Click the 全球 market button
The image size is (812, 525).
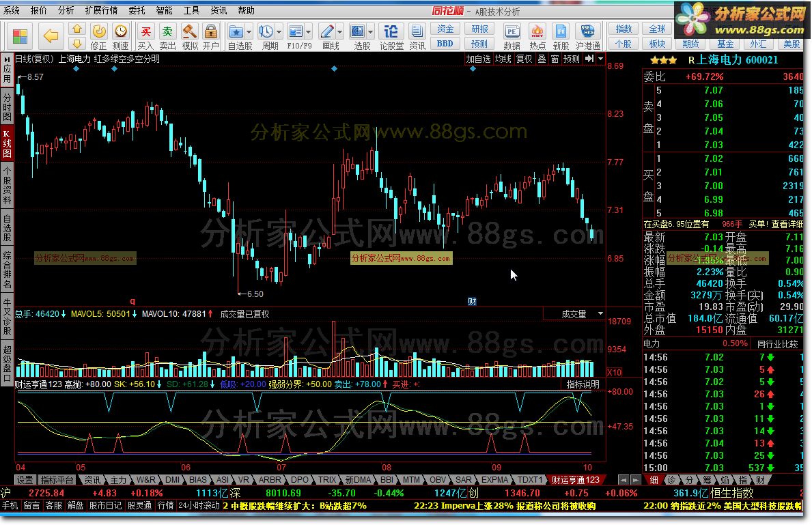(x=657, y=29)
